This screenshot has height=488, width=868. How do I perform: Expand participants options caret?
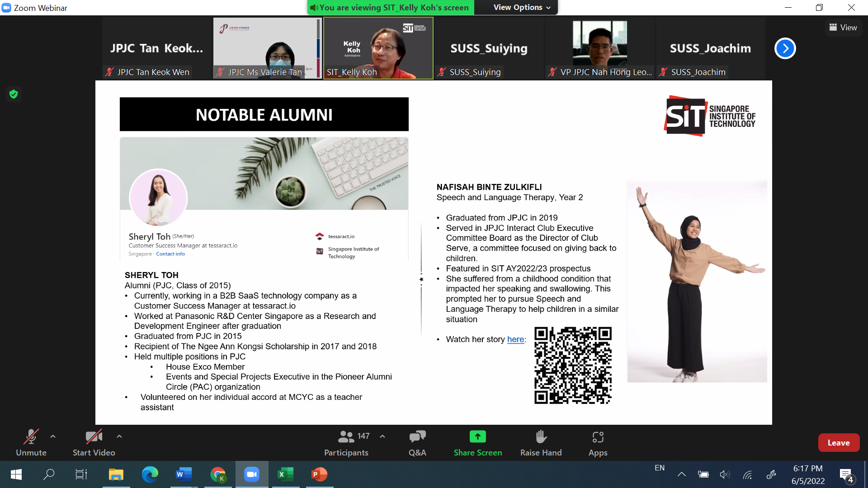(x=382, y=436)
